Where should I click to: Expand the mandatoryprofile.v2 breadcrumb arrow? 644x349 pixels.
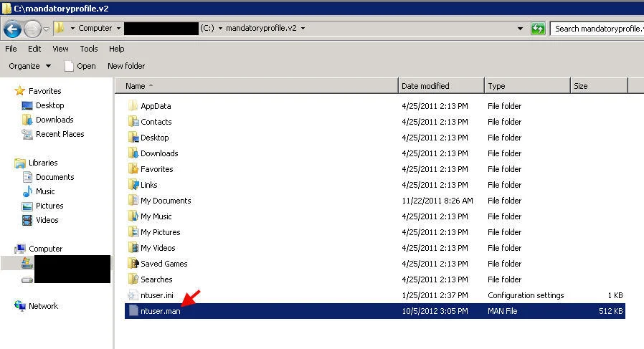[x=303, y=29]
